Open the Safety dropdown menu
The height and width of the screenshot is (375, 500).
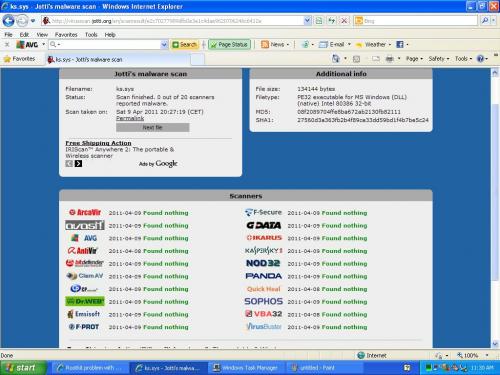point(439,59)
